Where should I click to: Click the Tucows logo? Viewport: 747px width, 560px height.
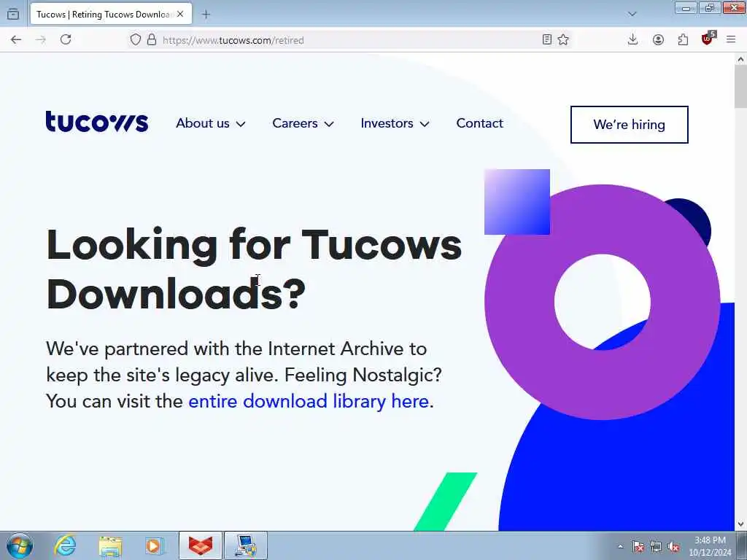point(97,122)
